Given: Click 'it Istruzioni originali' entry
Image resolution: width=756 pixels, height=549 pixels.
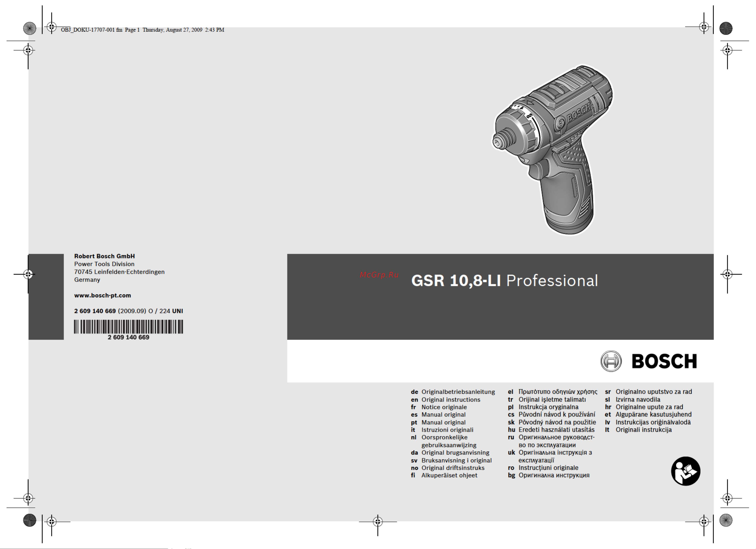Looking at the screenshot, I should tap(442, 430).
